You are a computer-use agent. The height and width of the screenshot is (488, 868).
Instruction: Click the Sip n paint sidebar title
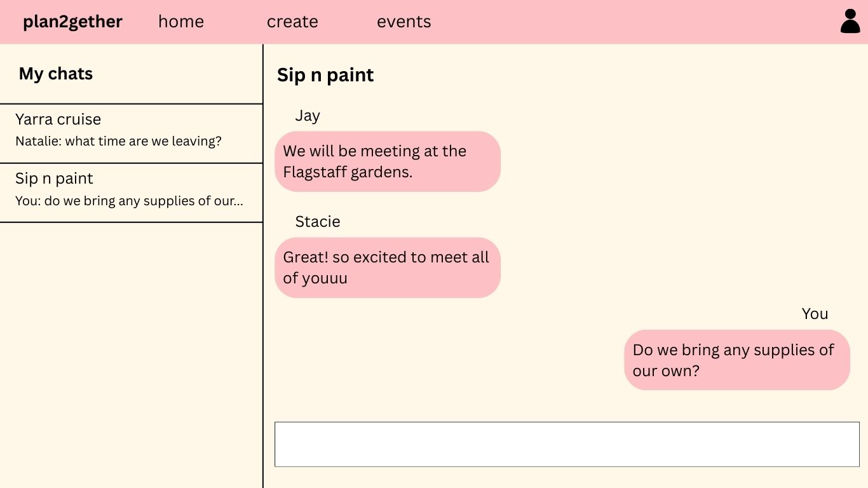(54, 179)
